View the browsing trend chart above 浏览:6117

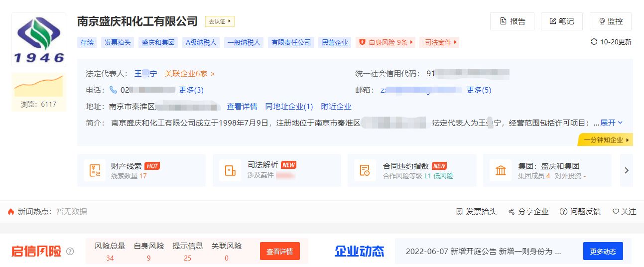click(39, 85)
